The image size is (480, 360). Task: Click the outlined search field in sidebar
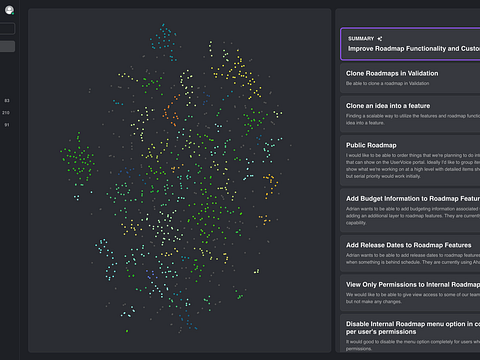tap(7, 29)
